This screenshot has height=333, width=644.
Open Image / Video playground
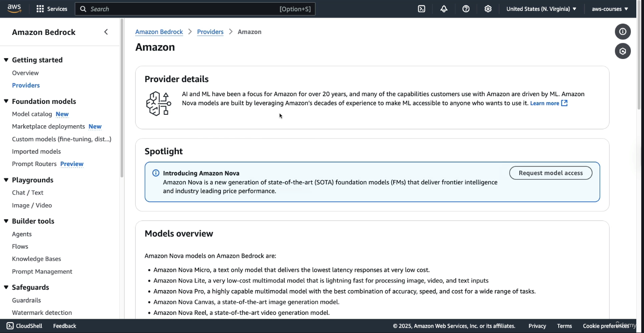32,205
